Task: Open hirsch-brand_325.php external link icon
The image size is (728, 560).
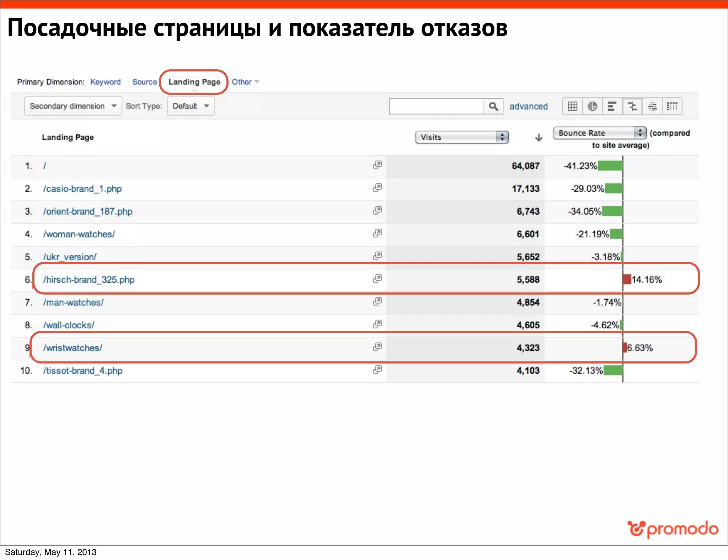Action: (377, 279)
